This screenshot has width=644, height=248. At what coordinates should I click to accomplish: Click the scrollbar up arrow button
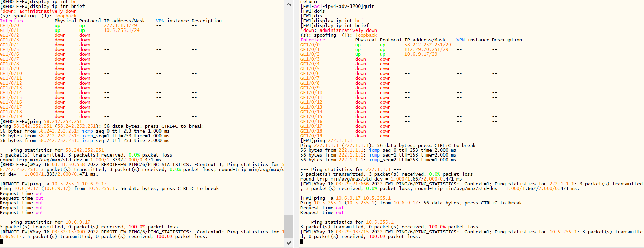click(288, 4)
